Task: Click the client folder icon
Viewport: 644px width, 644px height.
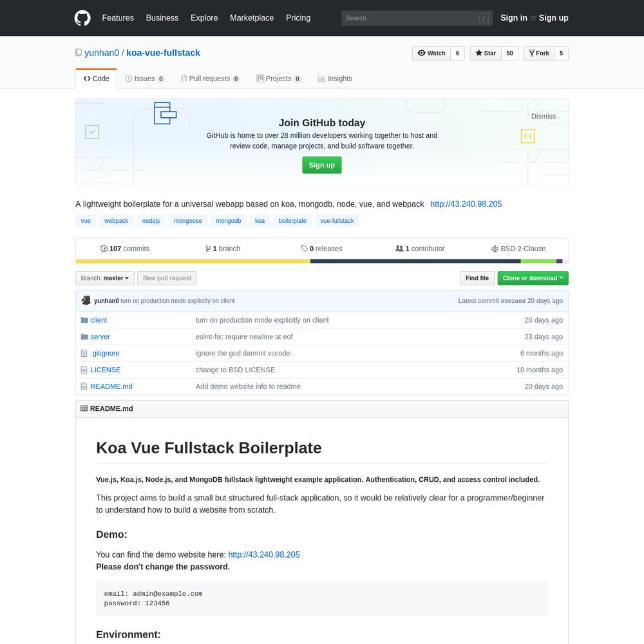Action: tap(84, 320)
